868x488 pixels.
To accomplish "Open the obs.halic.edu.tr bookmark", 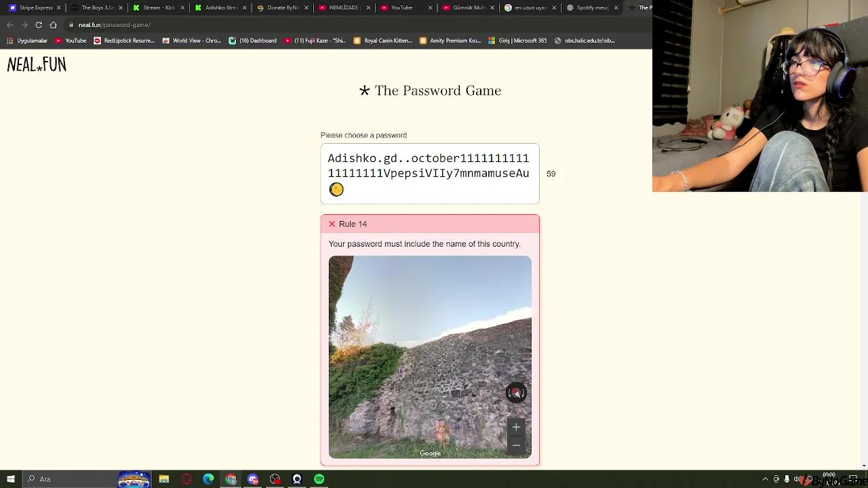I will [585, 41].
